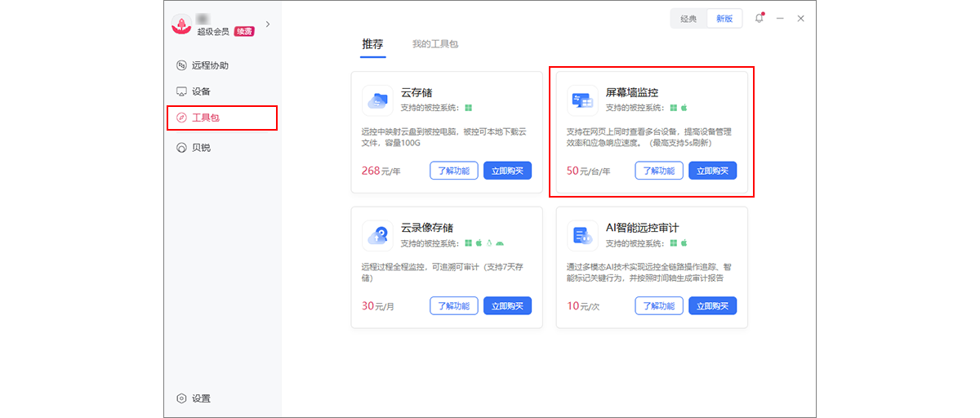Minimize the window

[x=781, y=18]
